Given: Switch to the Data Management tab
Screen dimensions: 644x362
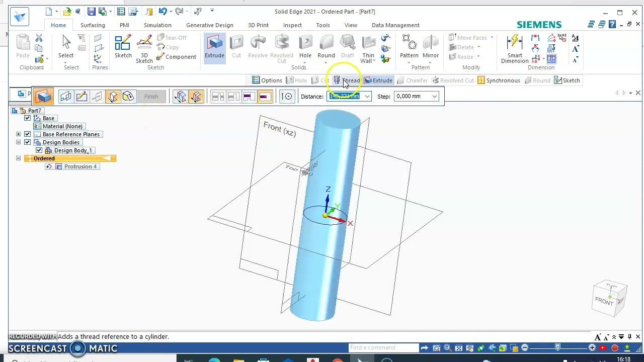Looking at the screenshot, I should 395,25.
